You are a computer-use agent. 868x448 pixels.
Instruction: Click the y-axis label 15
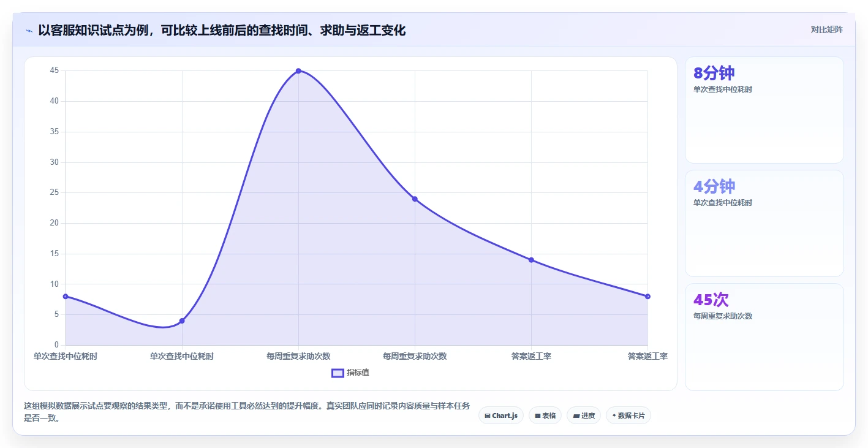click(55, 254)
